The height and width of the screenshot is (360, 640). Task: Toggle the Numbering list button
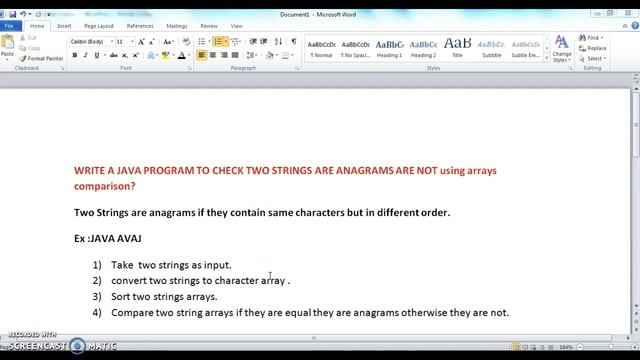tap(218, 42)
